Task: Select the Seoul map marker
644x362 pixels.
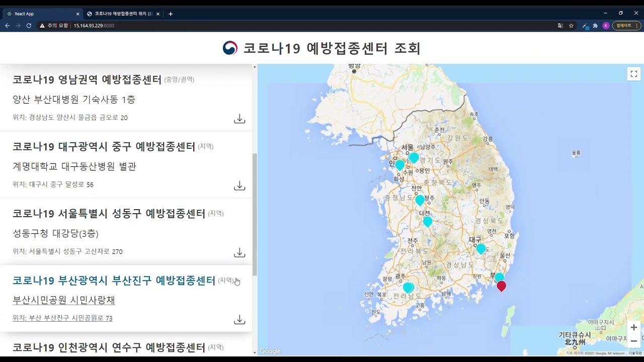Action: [414, 158]
